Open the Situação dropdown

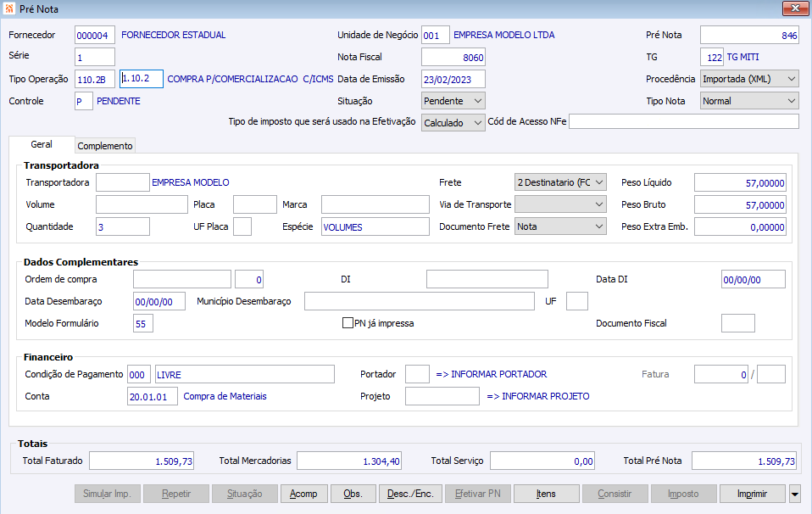click(453, 101)
